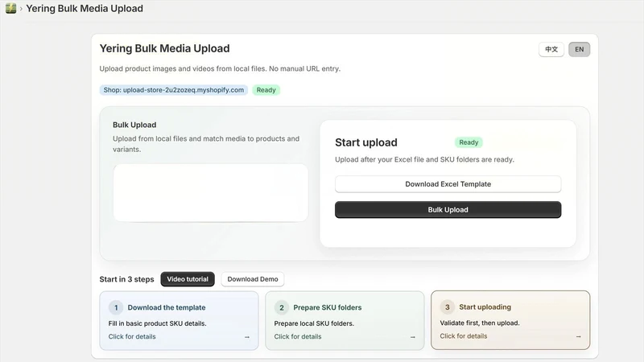
Task: Expand details for Start uploading step
Action: pos(464,336)
